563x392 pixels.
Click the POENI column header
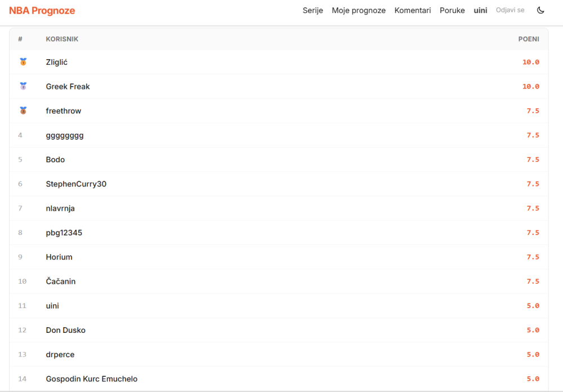click(x=529, y=39)
